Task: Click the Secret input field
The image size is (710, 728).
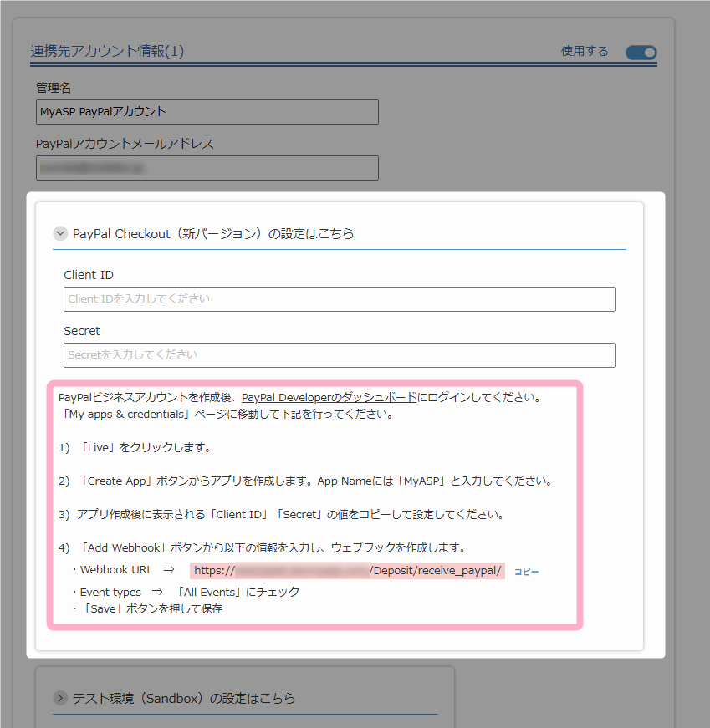Action: pyautogui.click(x=339, y=355)
